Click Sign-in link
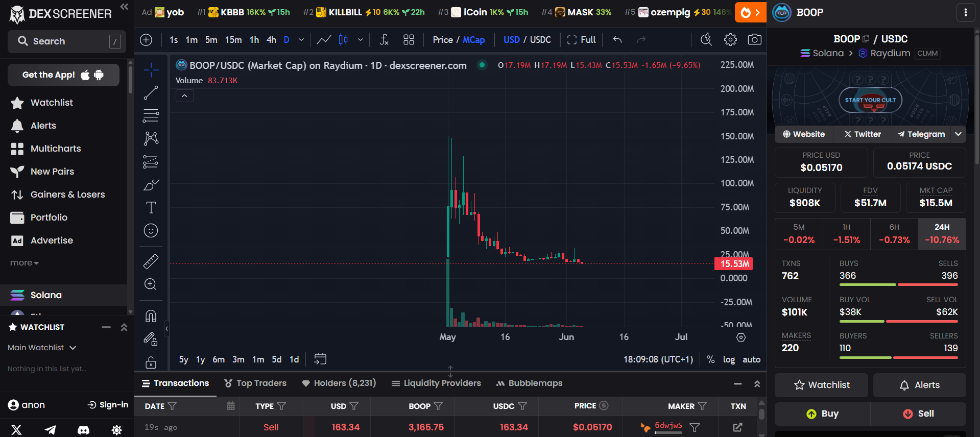 (108, 405)
